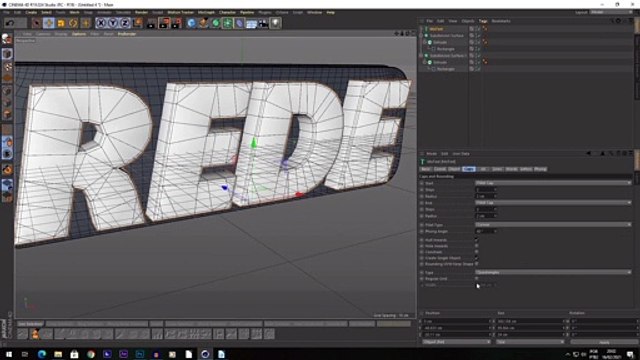
Task: Click Attribute Manager back arrow
Action: [589, 154]
